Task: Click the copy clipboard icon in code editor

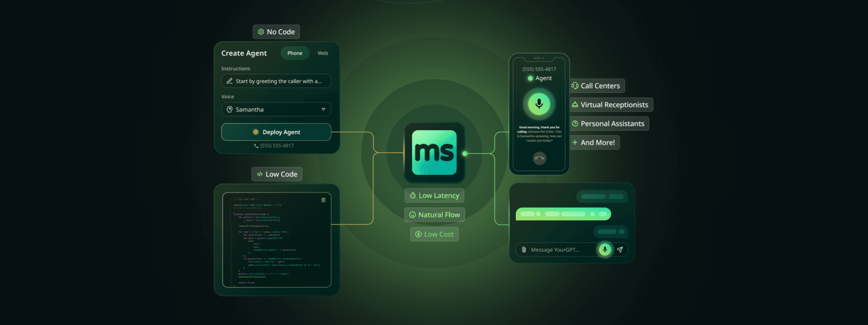Action: [x=323, y=200]
